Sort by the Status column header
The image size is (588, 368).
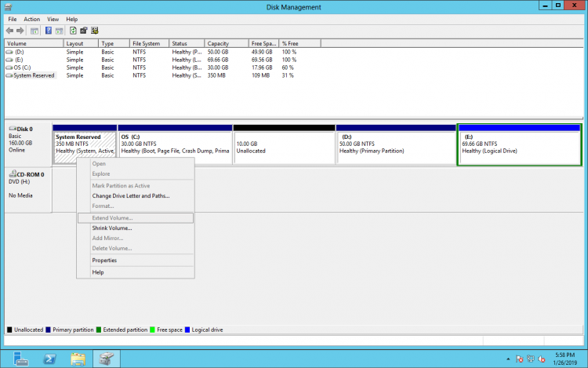pyautogui.click(x=187, y=43)
